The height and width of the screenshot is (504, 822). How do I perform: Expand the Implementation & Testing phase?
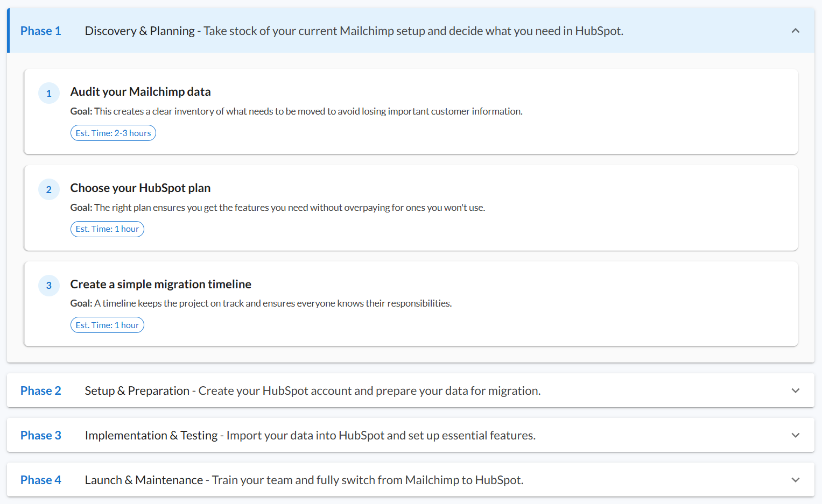coord(377,435)
